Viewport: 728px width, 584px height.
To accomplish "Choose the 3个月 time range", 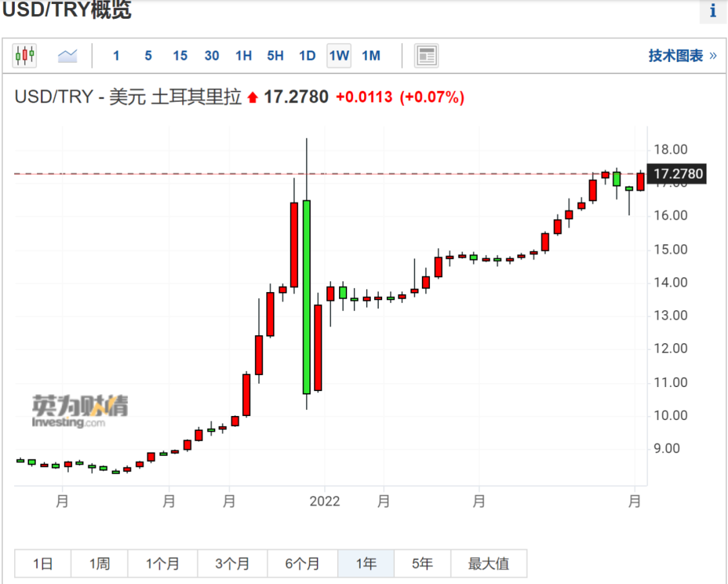I will tap(233, 564).
